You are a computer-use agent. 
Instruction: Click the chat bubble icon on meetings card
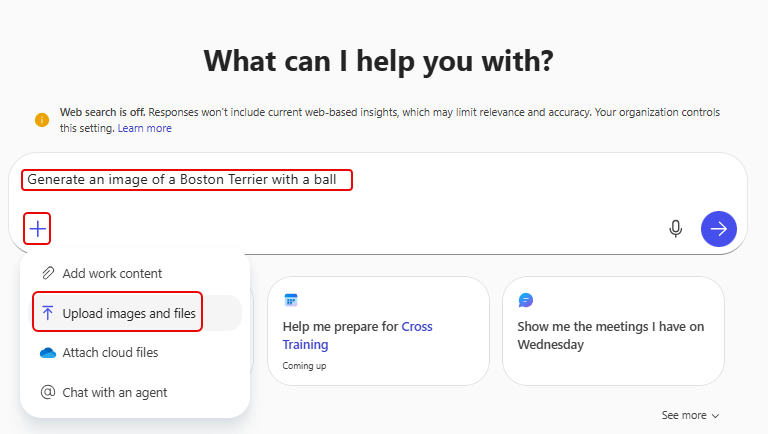[x=525, y=300]
